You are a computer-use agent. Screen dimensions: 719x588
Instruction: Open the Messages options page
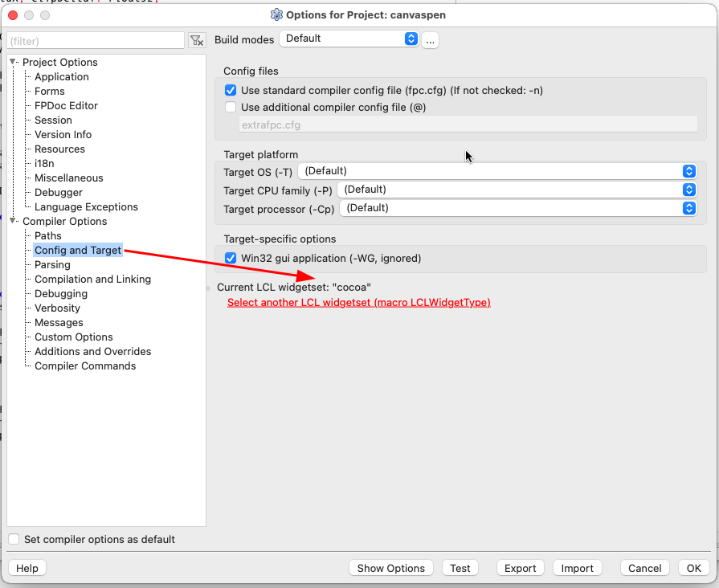[59, 322]
